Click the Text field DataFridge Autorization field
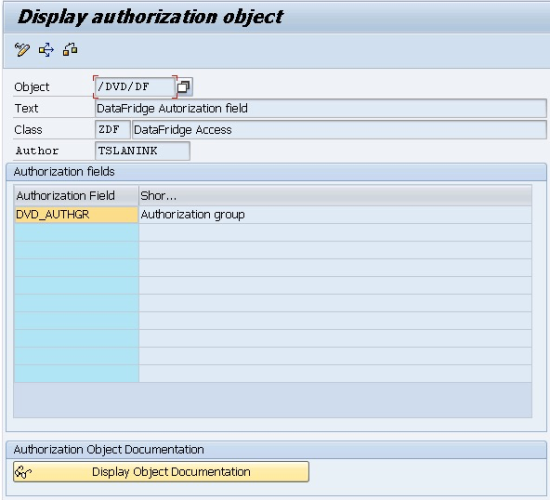 click(x=320, y=108)
